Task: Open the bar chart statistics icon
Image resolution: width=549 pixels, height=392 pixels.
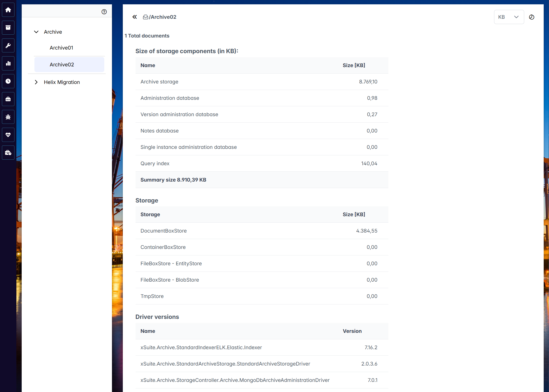Action: click(x=8, y=63)
